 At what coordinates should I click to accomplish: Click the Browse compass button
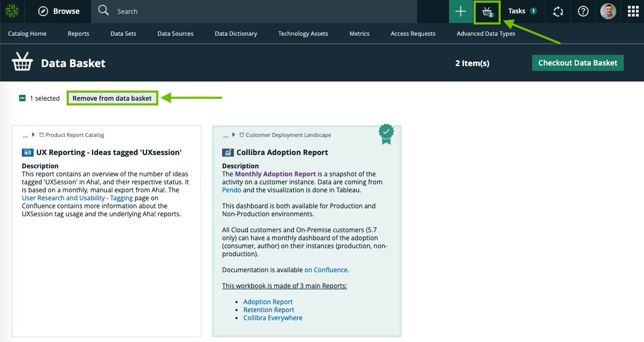[x=59, y=11]
